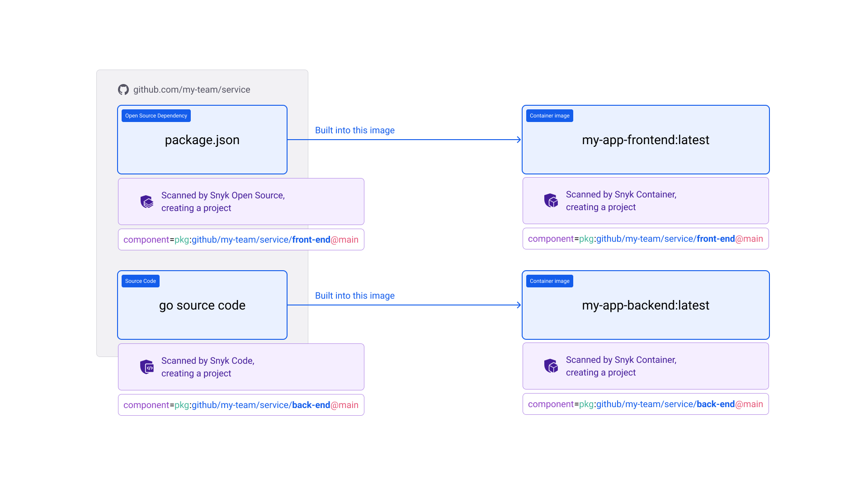Select the Open Source Dependency badge
This screenshot has width=868, height=488.
point(156,115)
